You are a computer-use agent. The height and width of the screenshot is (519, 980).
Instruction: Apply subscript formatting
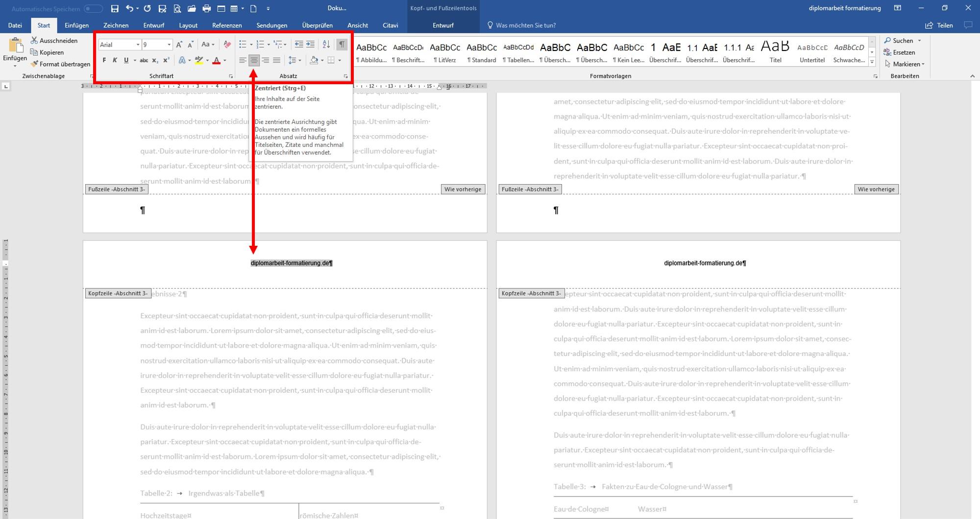click(155, 60)
